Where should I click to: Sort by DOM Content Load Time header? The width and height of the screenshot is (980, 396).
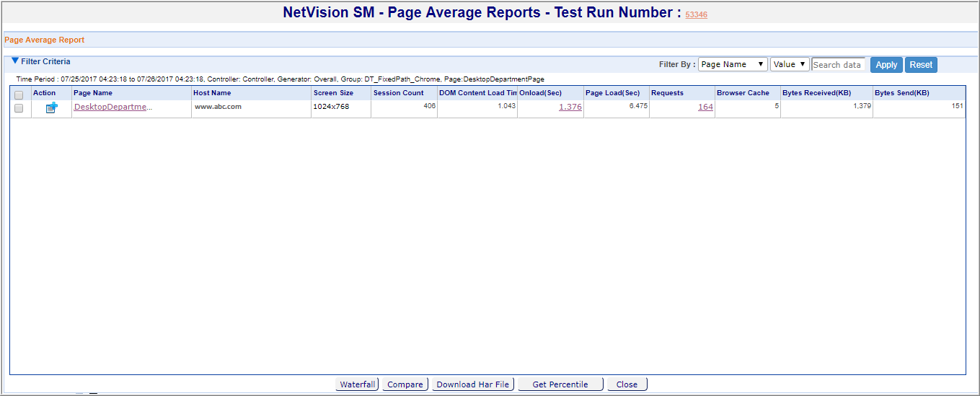coord(477,93)
